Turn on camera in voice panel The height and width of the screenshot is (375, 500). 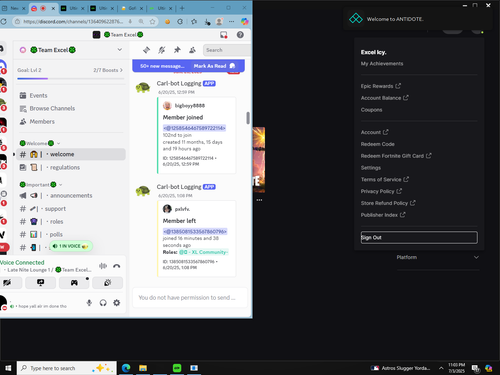pos(7,283)
